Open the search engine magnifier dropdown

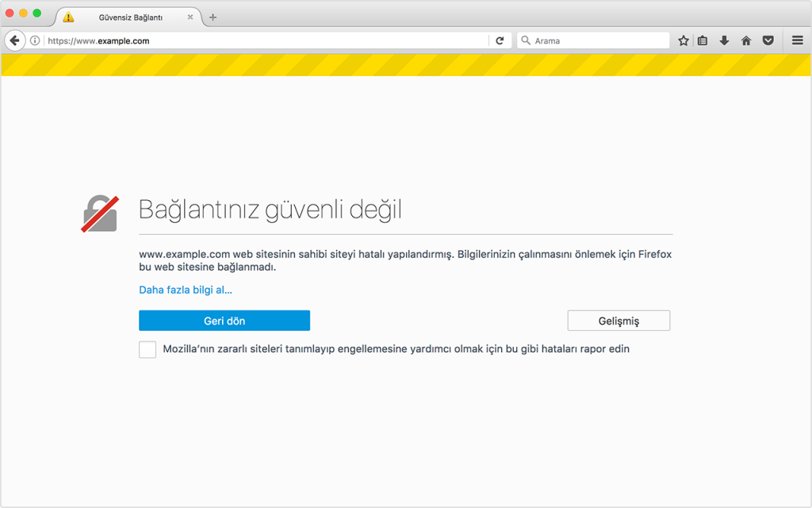pos(525,40)
